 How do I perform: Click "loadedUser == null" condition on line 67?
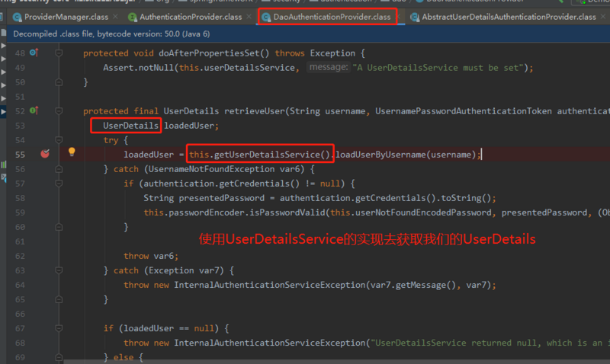[169, 329]
